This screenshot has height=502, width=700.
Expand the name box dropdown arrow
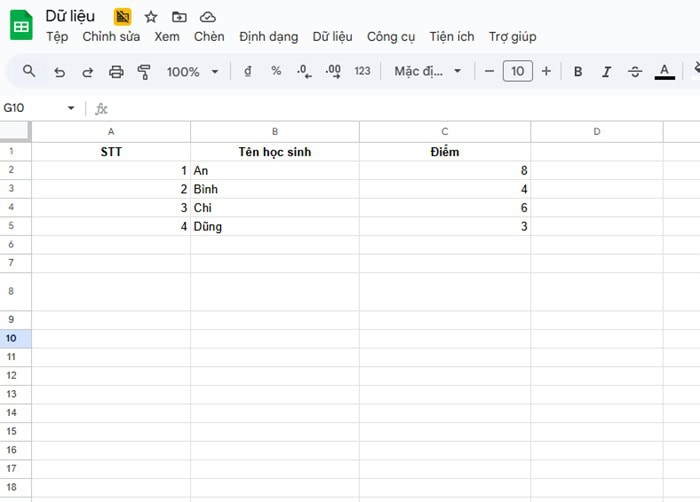tap(71, 108)
